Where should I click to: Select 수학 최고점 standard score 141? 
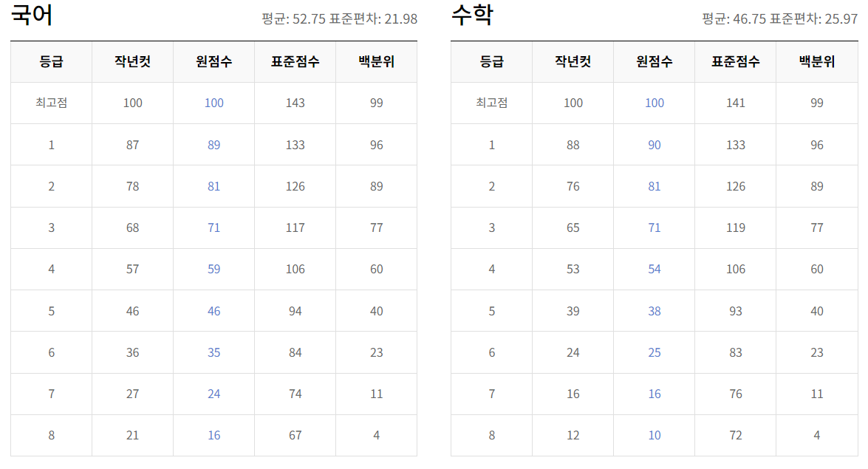pyautogui.click(x=736, y=103)
